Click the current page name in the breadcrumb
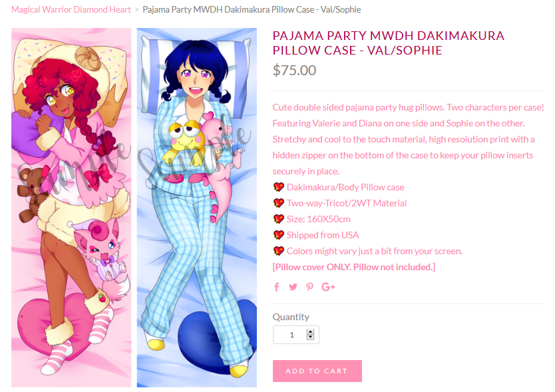The height and width of the screenshot is (392, 555). [x=252, y=9]
